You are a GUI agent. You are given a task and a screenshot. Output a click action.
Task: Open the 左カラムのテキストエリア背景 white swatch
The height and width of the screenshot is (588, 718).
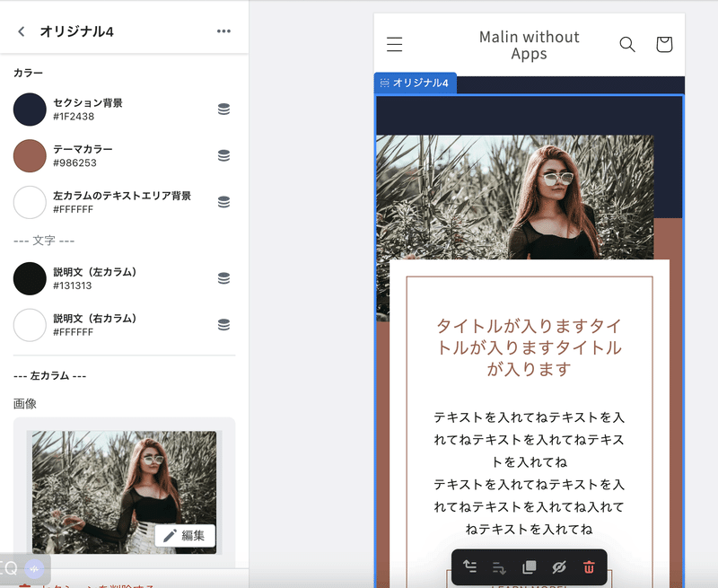[30, 202]
